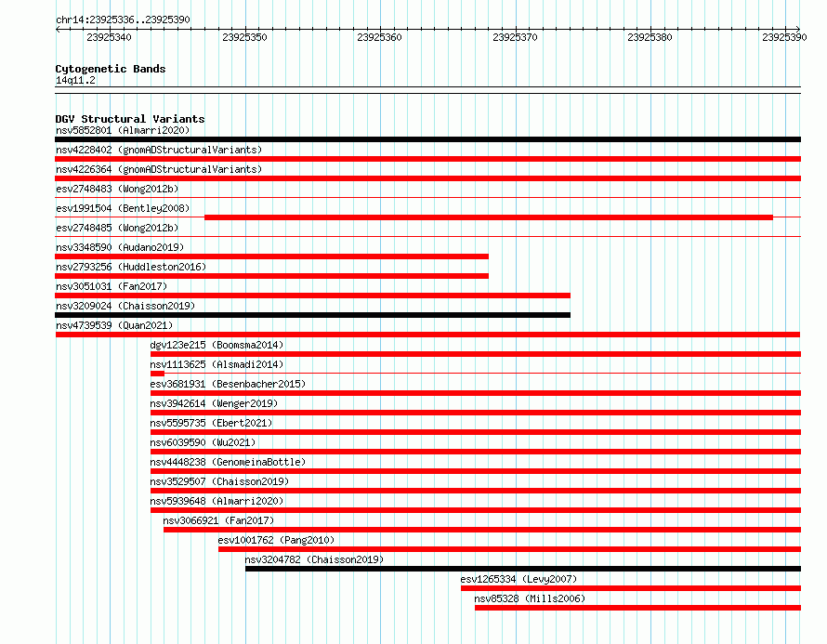Screen dimensions: 827x644
Task: Open nsv5939648 (Almarri2020) label
Action: coord(217,501)
